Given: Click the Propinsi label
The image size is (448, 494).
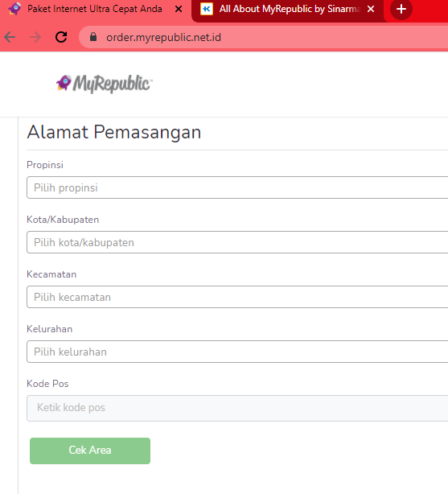Looking at the screenshot, I should coord(45,165).
